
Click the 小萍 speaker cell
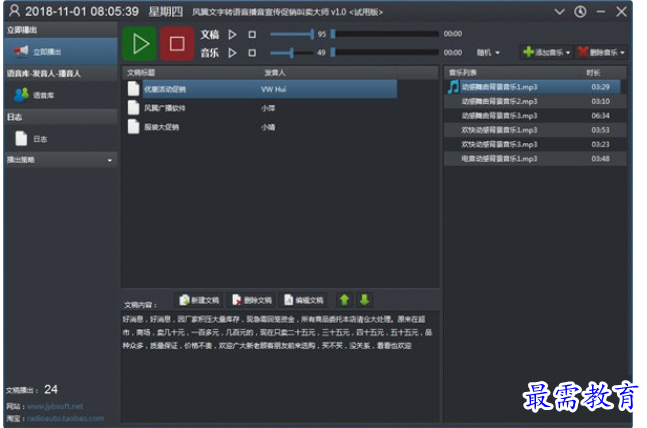tap(268, 108)
